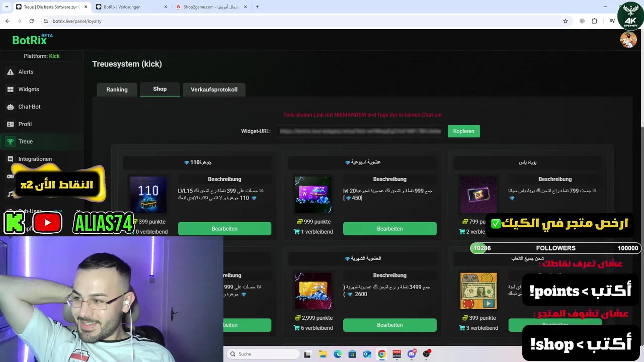
Task: Click the BotRix BETA logo
Action: pyautogui.click(x=32, y=39)
